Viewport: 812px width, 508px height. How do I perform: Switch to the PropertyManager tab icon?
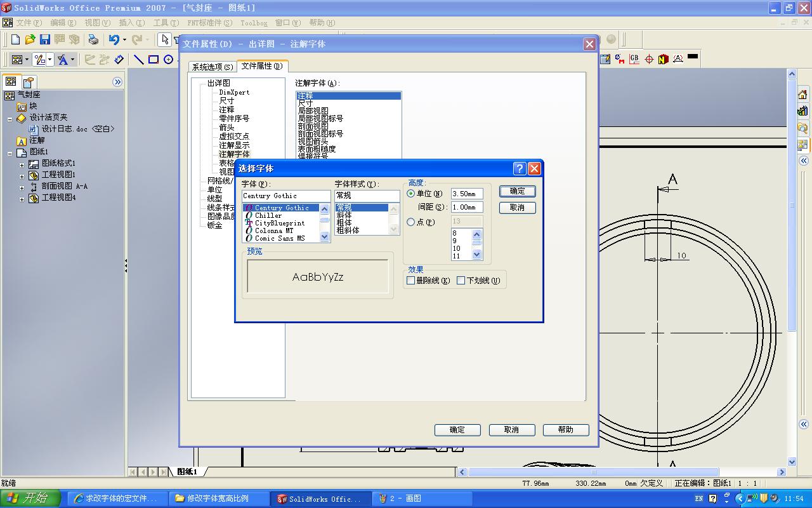[29, 82]
